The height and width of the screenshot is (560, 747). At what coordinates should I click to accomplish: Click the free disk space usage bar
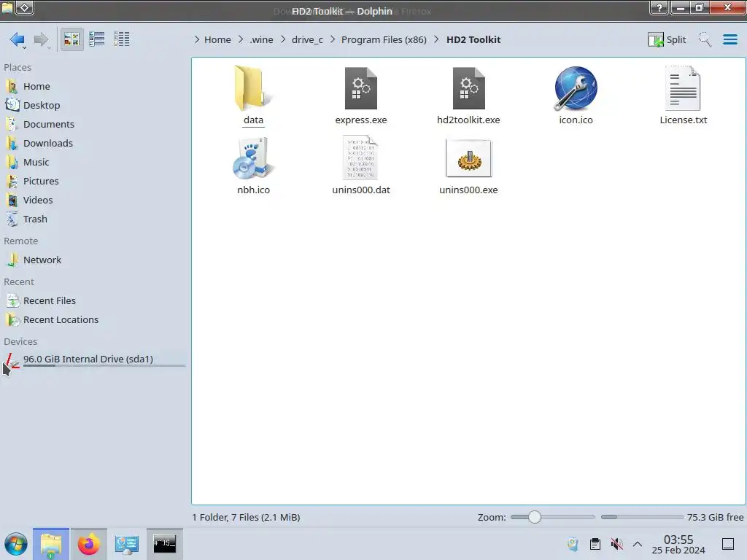coord(642,517)
